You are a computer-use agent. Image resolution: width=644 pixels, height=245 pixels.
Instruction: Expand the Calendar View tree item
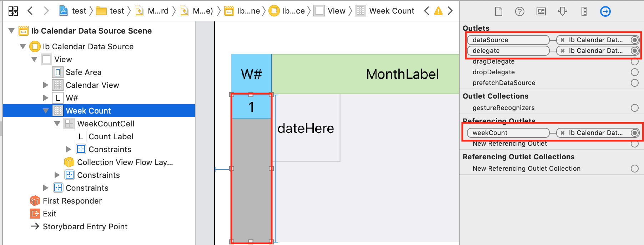click(46, 85)
